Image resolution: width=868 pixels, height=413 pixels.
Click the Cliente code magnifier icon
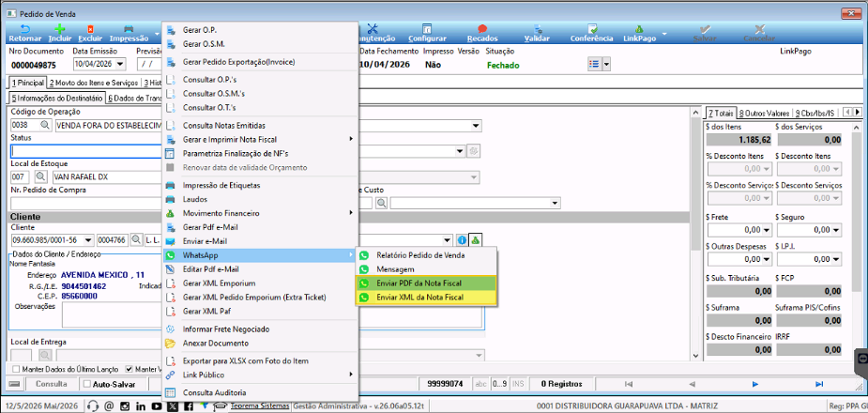136,240
